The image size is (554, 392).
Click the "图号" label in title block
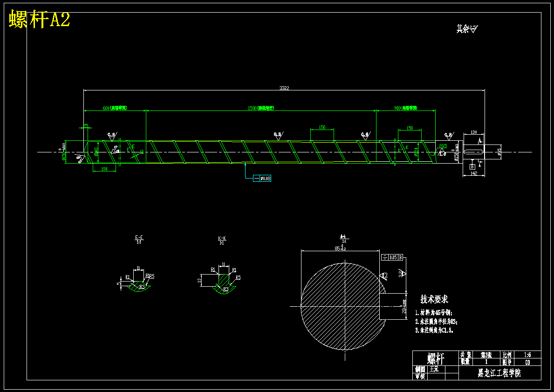pyautogui.click(x=507, y=362)
